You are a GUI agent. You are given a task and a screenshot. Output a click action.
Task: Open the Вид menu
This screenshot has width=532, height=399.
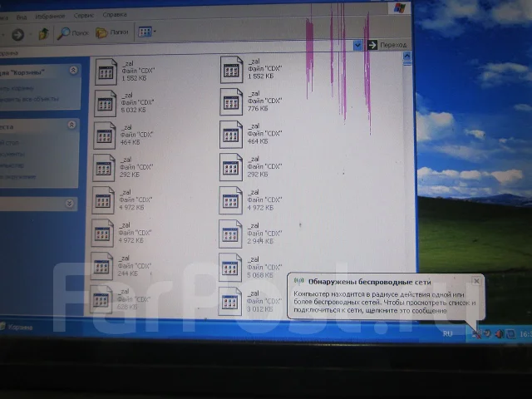(22, 17)
